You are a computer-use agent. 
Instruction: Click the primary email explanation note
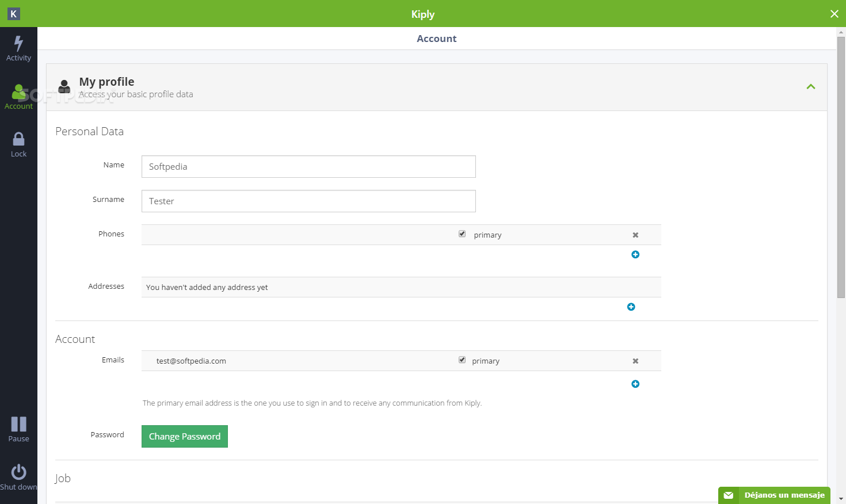(312, 403)
